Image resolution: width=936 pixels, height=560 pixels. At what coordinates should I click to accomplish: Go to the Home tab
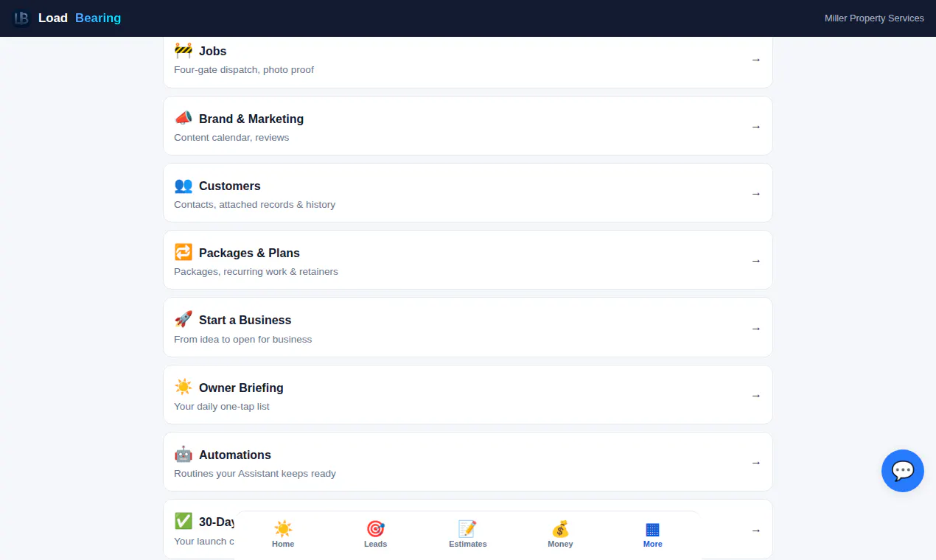pos(283,534)
